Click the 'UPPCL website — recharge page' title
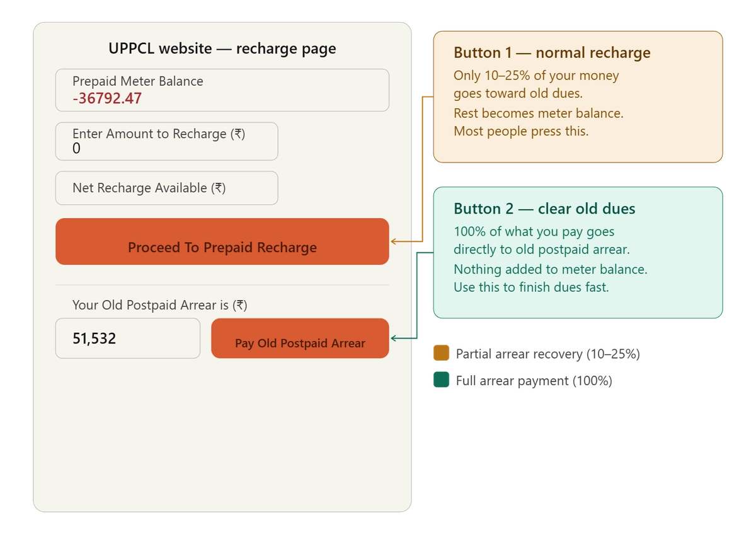 click(222, 49)
